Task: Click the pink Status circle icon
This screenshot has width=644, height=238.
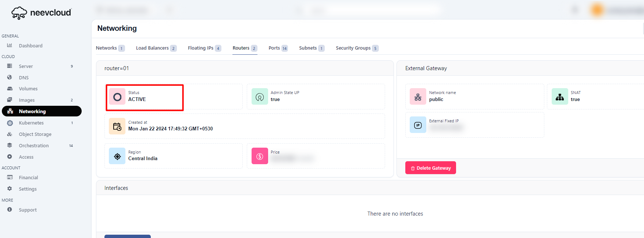Action: click(x=117, y=97)
